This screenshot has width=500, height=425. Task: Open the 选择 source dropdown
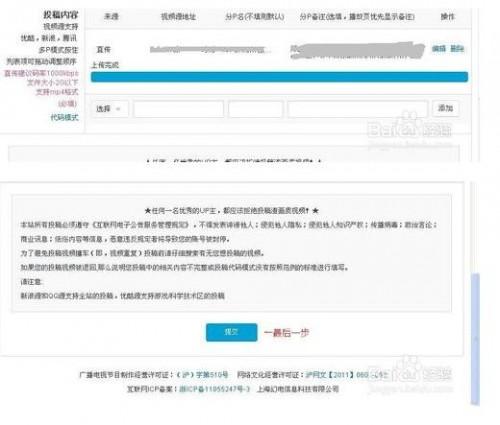[x=109, y=109]
